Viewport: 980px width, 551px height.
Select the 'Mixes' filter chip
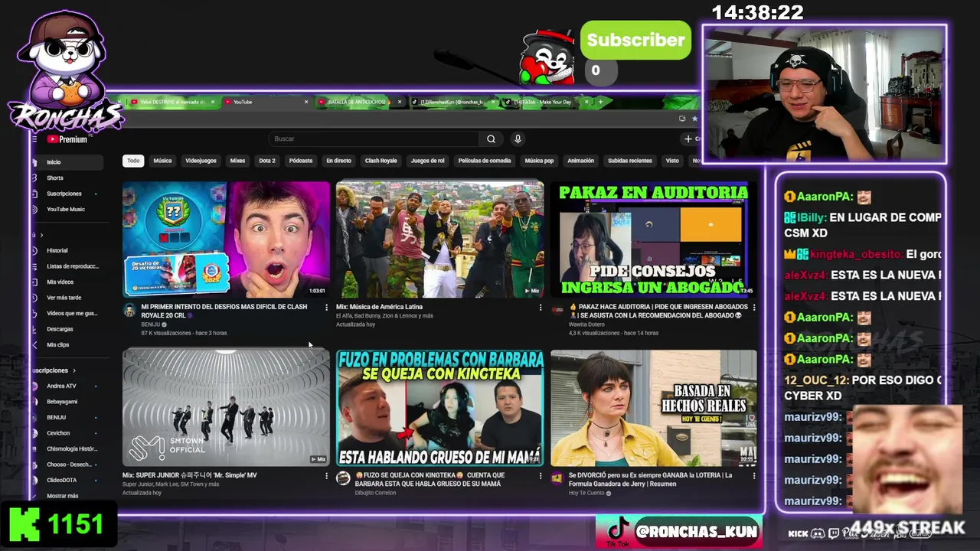click(237, 161)
